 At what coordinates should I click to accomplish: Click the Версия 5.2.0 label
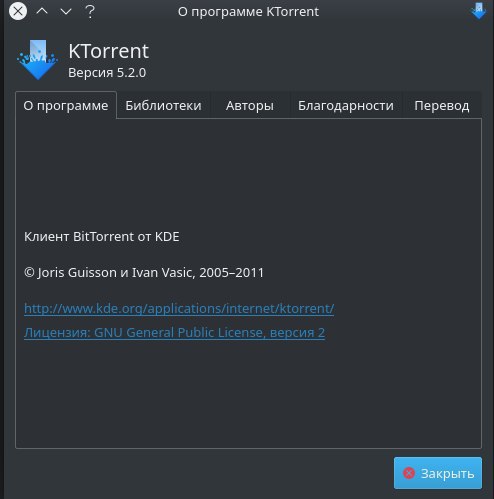point(107,72)
